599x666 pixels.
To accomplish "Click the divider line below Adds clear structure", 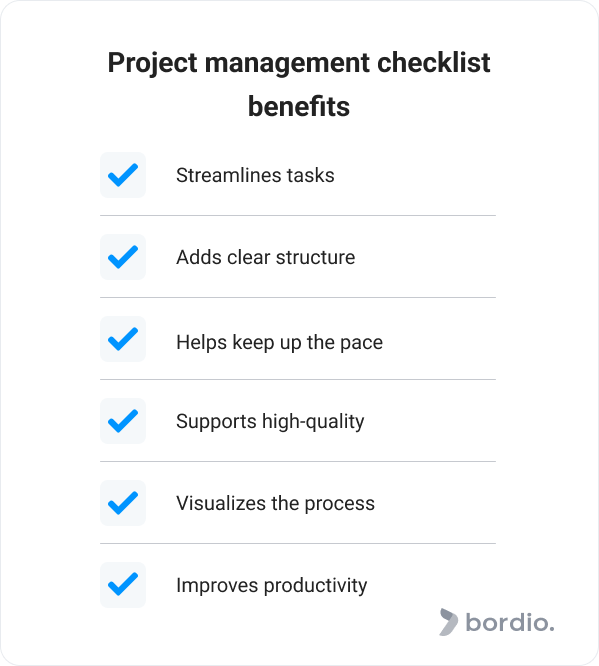I will [x=298, y=297].
